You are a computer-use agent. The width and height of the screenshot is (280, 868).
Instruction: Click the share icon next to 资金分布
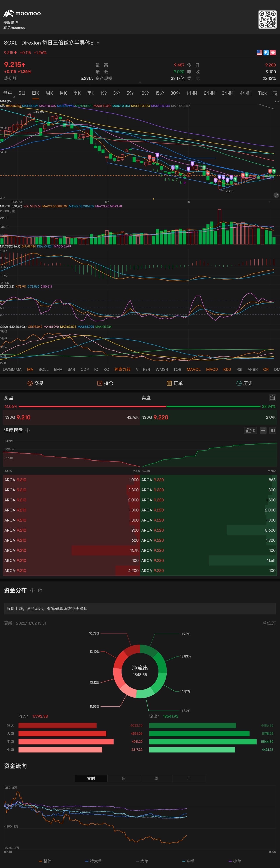tap(40, 590)
